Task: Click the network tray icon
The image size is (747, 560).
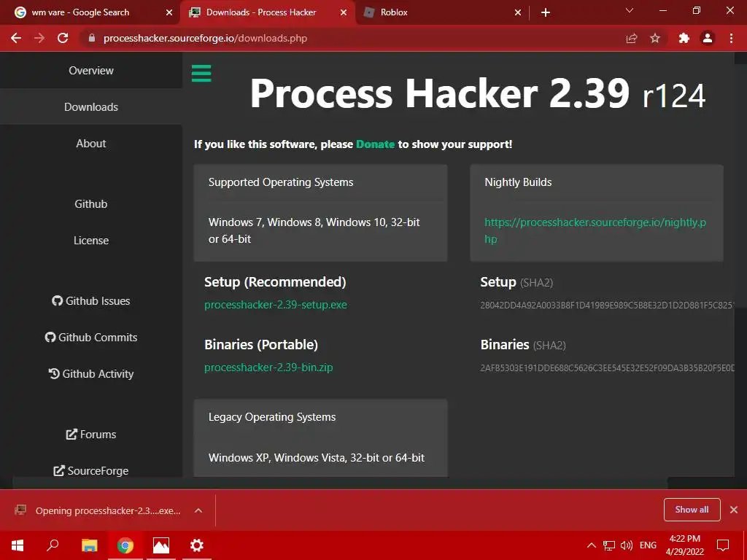Action: 609,545
